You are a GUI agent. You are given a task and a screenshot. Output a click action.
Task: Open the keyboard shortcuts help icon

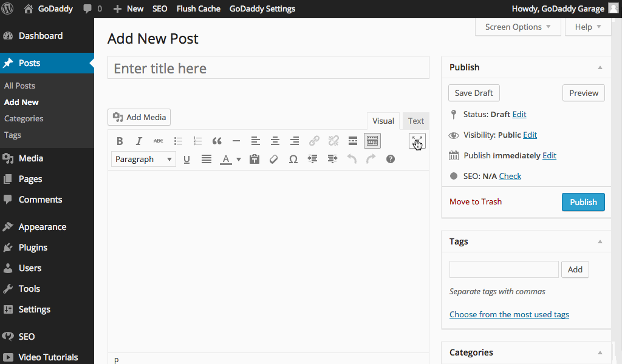click(x=391, y=160)
